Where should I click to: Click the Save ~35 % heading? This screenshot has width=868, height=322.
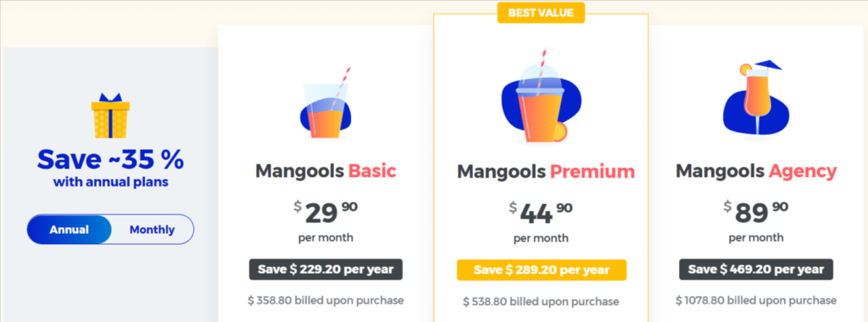pos(110,160)
